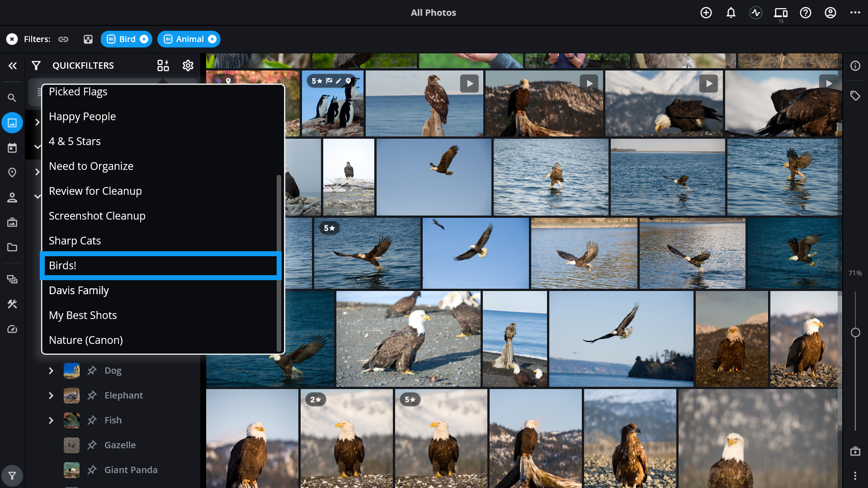This screenshot has width=868, height=488.
Task: Pin the Dog quickfilter
Action: click(x=92, y=371)
